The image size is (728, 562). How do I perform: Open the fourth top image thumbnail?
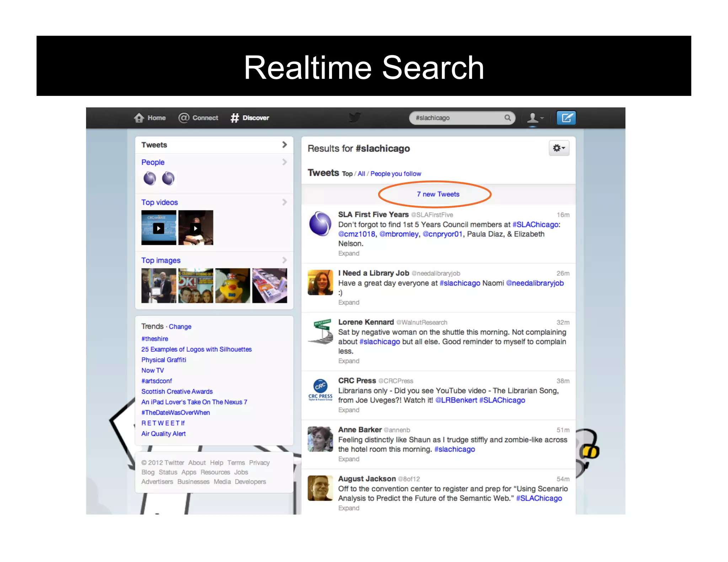tap(270, 286)
